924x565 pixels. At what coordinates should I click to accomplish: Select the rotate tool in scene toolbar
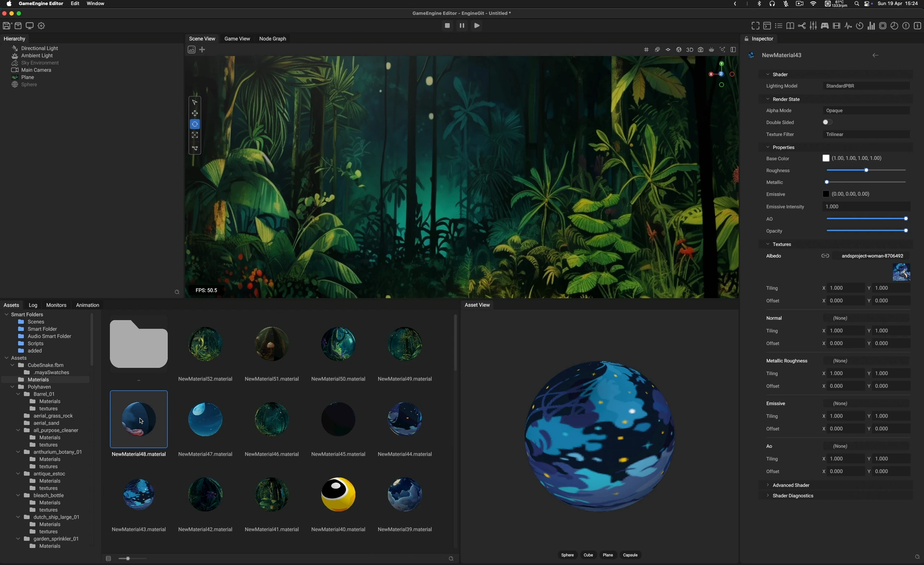point(194,124)
